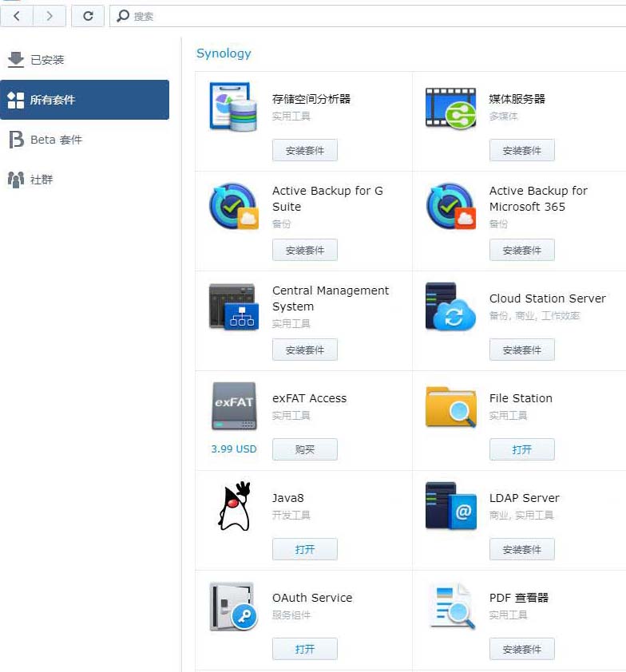Click 打开 to open OAuth Service
626x672 pixels.
point(305,649)
